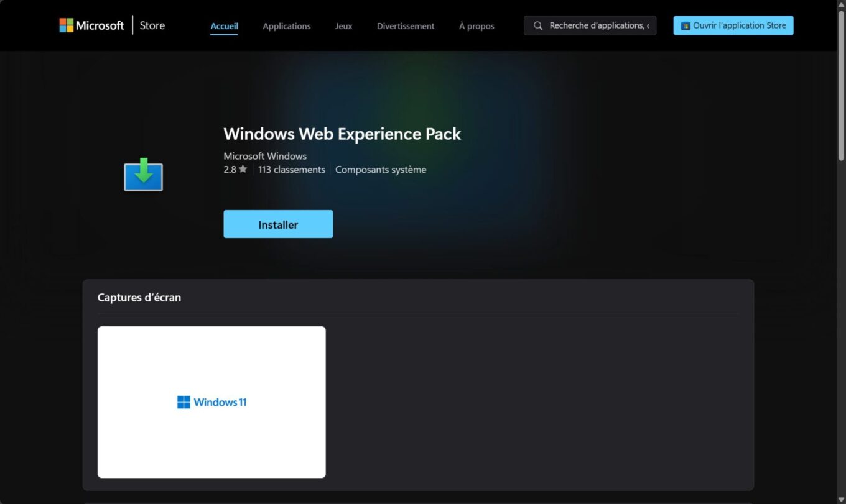Focus the Recherche d'applications search field
Screen dimensions: 846x504
click(590, 25)
